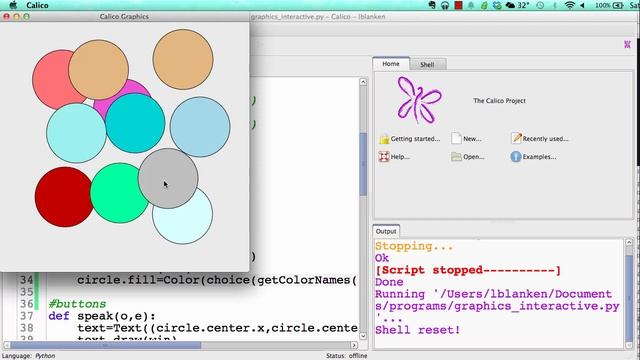The height and width of the screenshot is (360, 640).
Task: Click the red square menu bar icon
Action: coord(458,5)
